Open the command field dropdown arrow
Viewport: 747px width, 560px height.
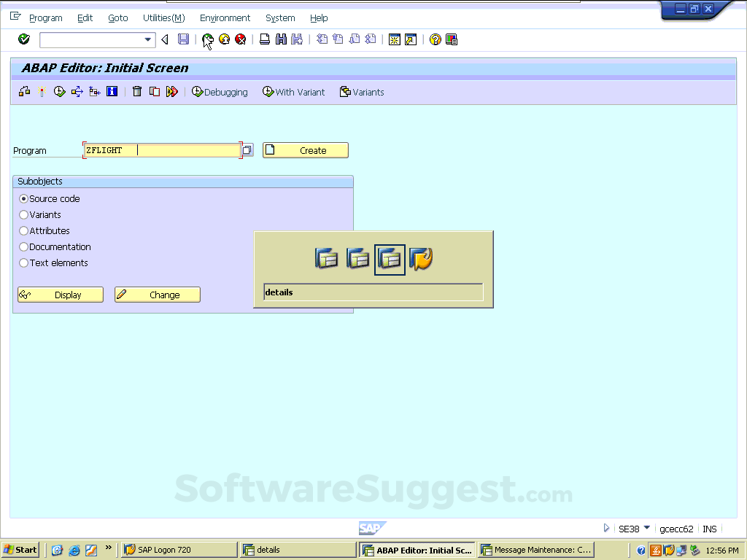click(x=148, y=39)
